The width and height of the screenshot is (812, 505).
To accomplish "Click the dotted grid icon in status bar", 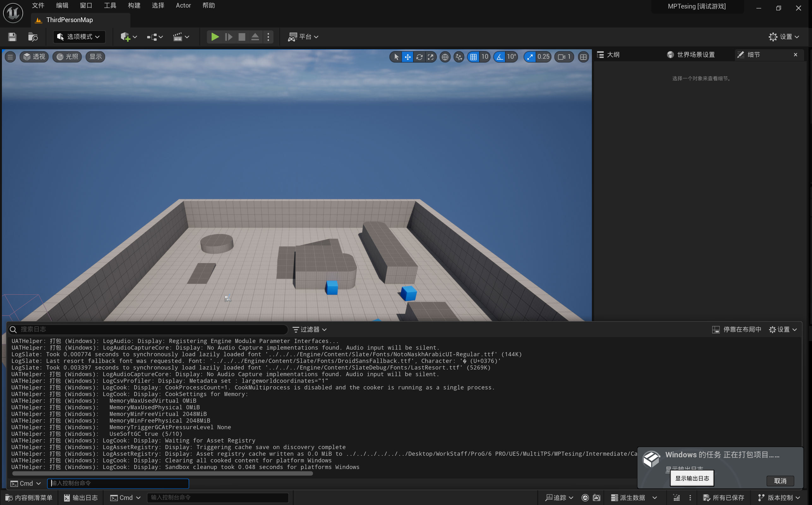I will (677, 498).
